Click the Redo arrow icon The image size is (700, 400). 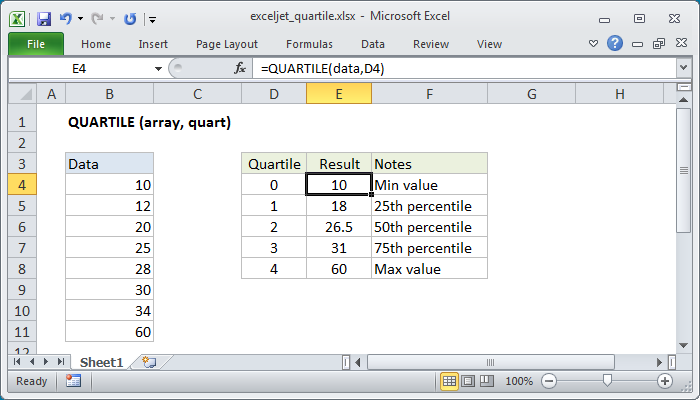click(97, 19)
